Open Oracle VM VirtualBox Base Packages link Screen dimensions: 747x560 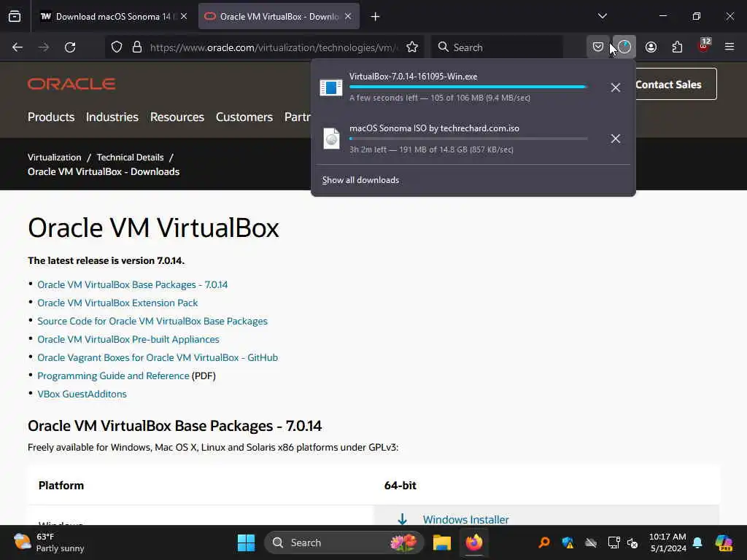133,285
